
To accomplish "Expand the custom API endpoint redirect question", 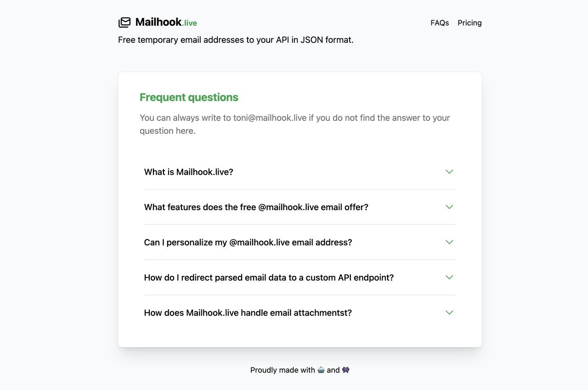I will pyautogui.click(x=268, y=277).
